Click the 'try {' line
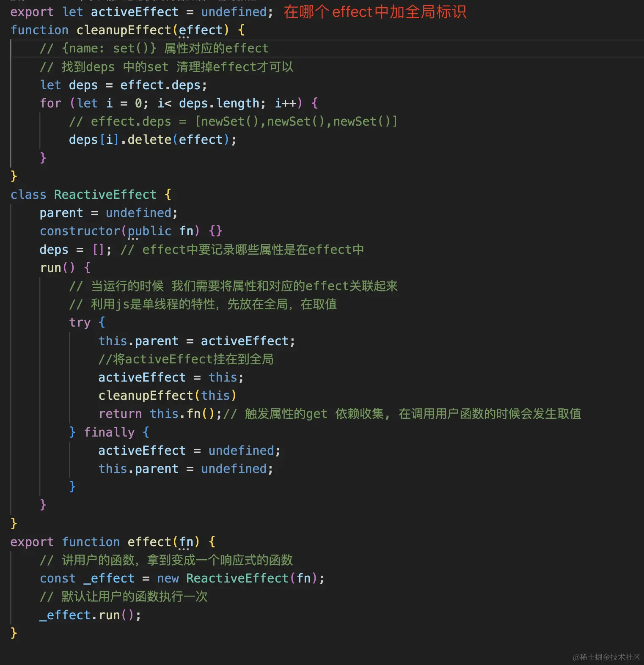644x665 pixels. point(87,322)
